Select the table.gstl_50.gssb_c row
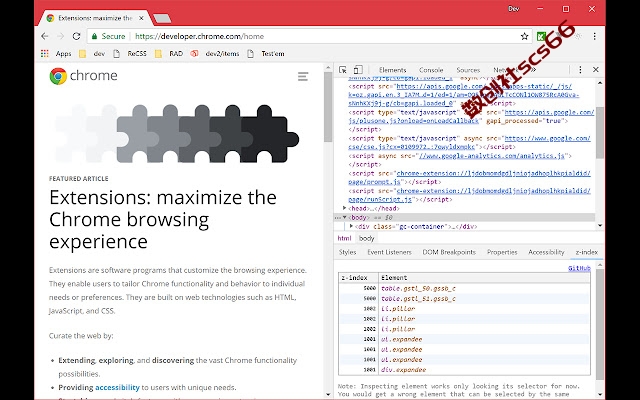The image size is (640, 400). coord(464,288)
